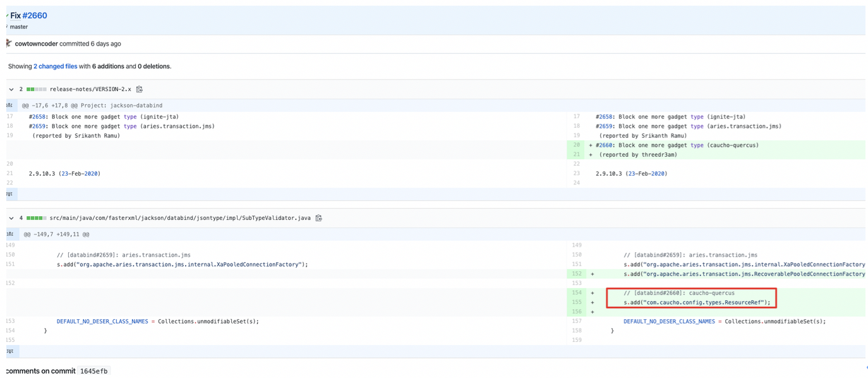The height and width of the screenshot is (378, 868).
Task: Click line number 159 in SubTypeValidator diff
Action: pos(577,341)
